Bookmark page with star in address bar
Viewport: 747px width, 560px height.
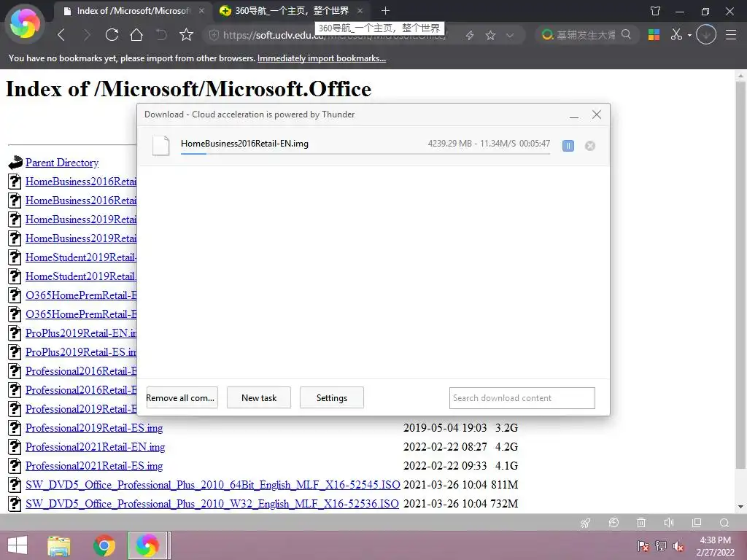point(490,35)
